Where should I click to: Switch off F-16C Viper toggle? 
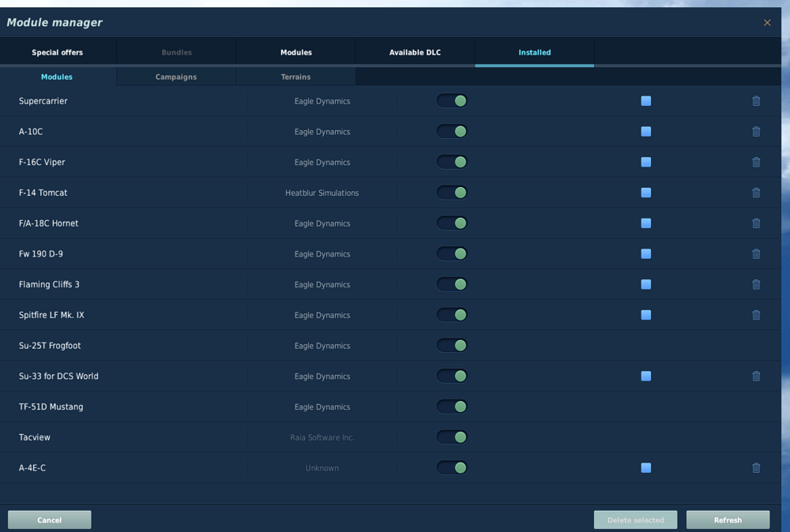click(452, 162)
